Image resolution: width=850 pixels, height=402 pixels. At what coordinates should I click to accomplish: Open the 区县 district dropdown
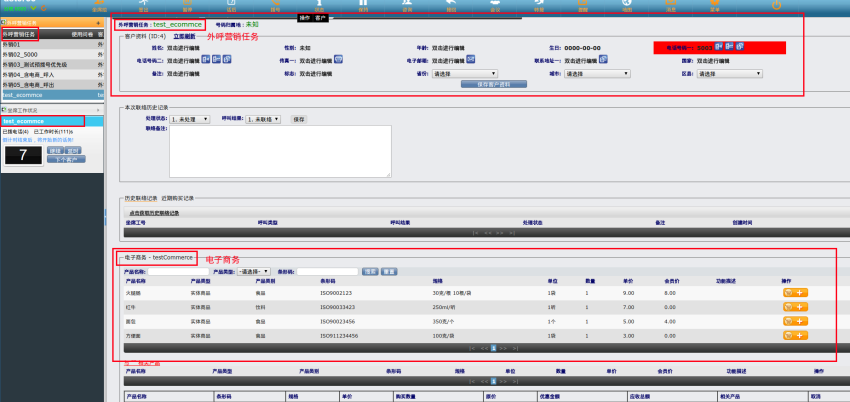[x=730, y=73]
